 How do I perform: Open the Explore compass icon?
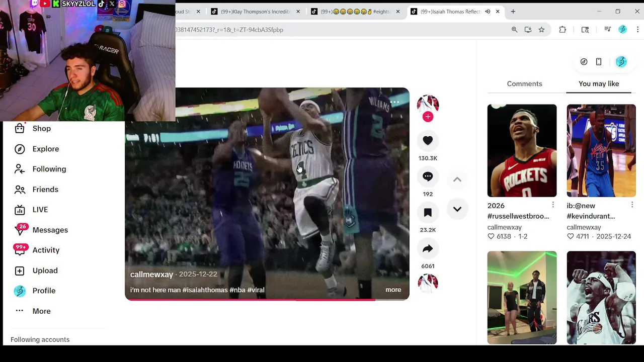tap(19, 149)
